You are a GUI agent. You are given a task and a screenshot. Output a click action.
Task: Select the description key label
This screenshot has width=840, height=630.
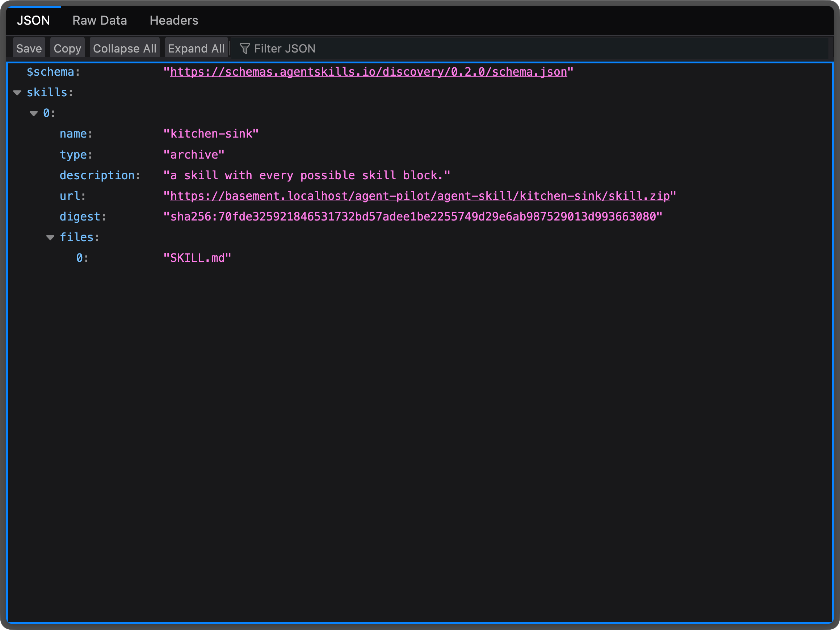pos(97,175)
